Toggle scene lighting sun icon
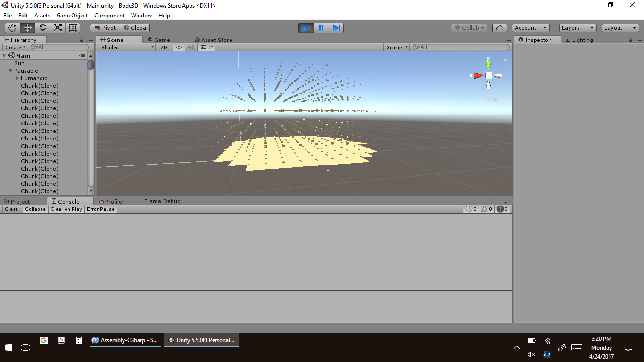 pyautogui.click(x=179, y=47)
